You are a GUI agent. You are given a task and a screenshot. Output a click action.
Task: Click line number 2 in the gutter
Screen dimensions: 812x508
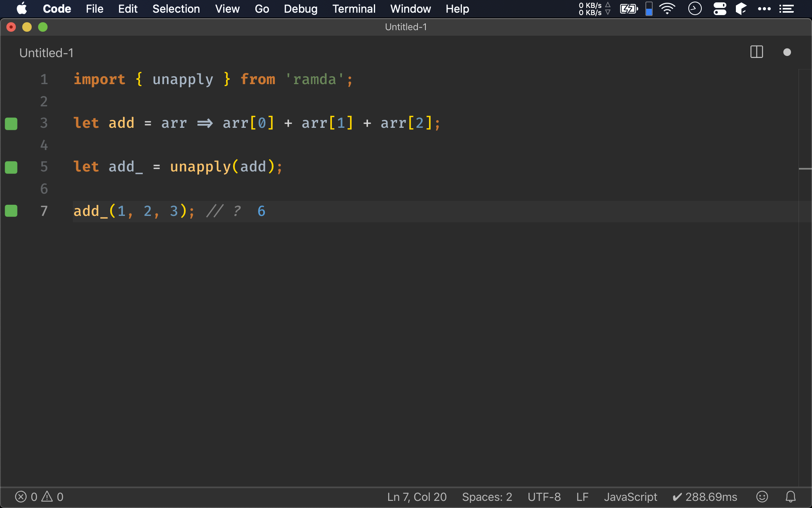(44, 102)
